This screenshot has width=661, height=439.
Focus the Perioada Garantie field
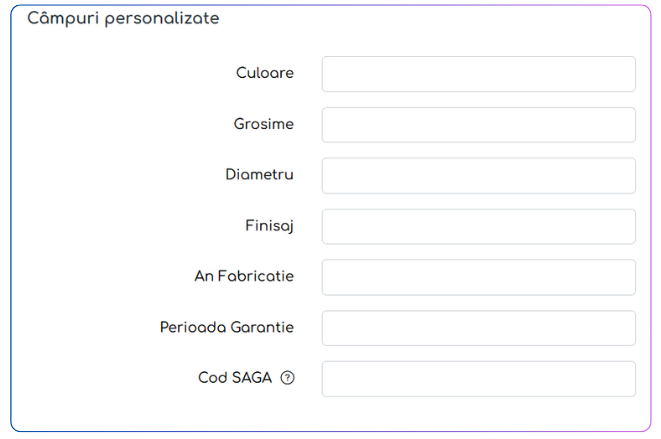[478, 328]
